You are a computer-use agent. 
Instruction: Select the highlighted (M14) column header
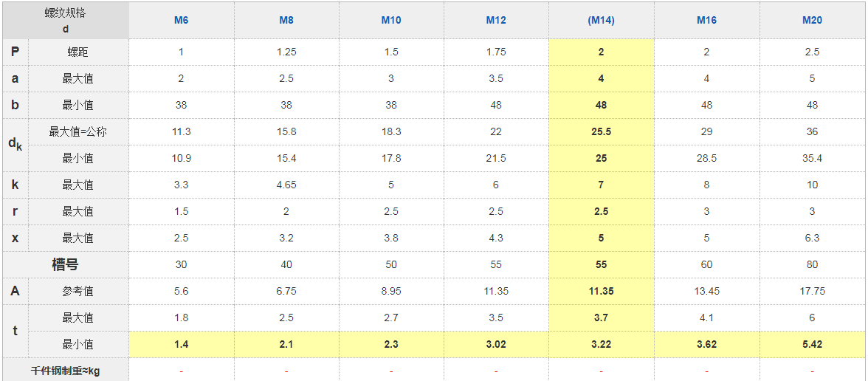[x=601, y=20]
